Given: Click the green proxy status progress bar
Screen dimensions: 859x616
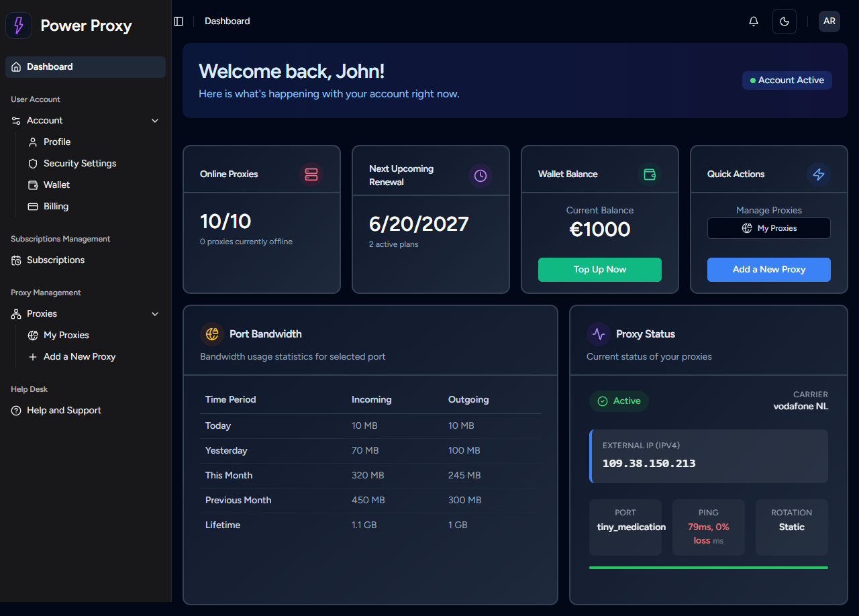Looking at the screenshot, I should tap(709, 568).
